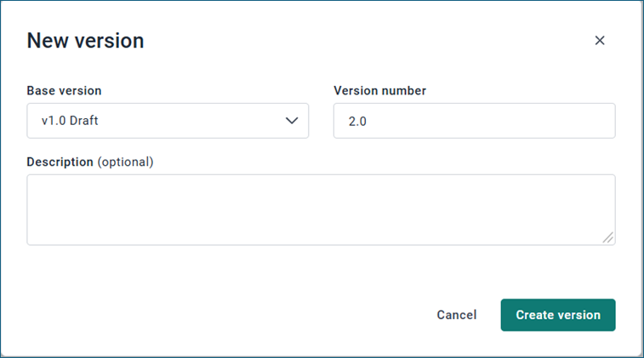Viewport: 644px width, 358px height.
Task: Grab the Description box resize handle
Action: (608, 238)
